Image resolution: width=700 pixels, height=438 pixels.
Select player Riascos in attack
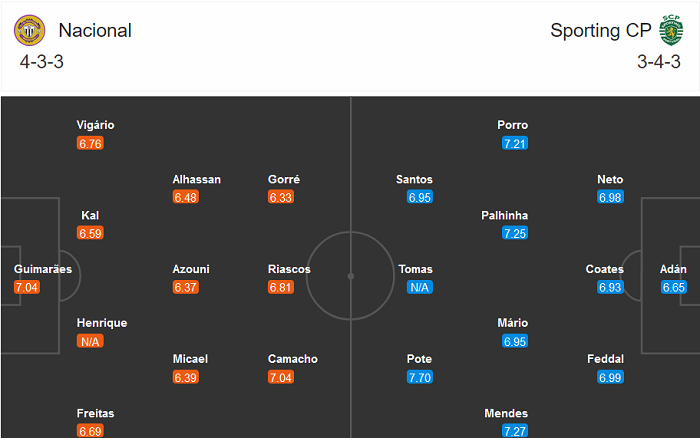pyautogui.click(x=289, y=269)
